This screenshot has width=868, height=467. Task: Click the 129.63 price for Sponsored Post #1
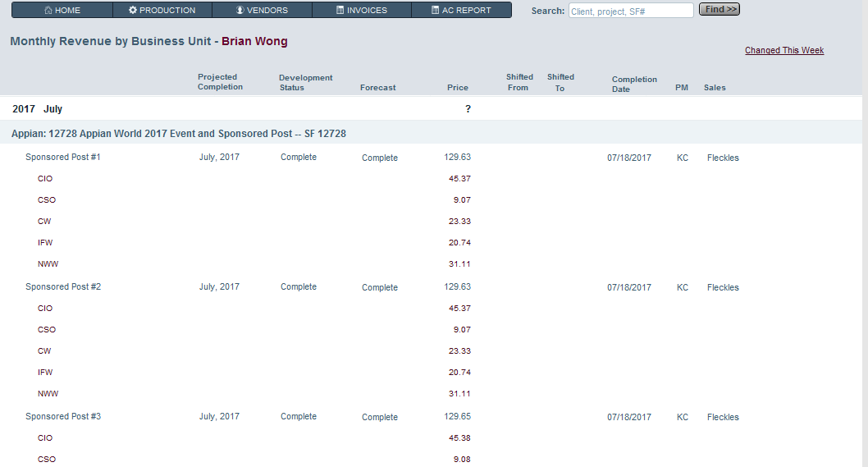click(x=457, y=158)
